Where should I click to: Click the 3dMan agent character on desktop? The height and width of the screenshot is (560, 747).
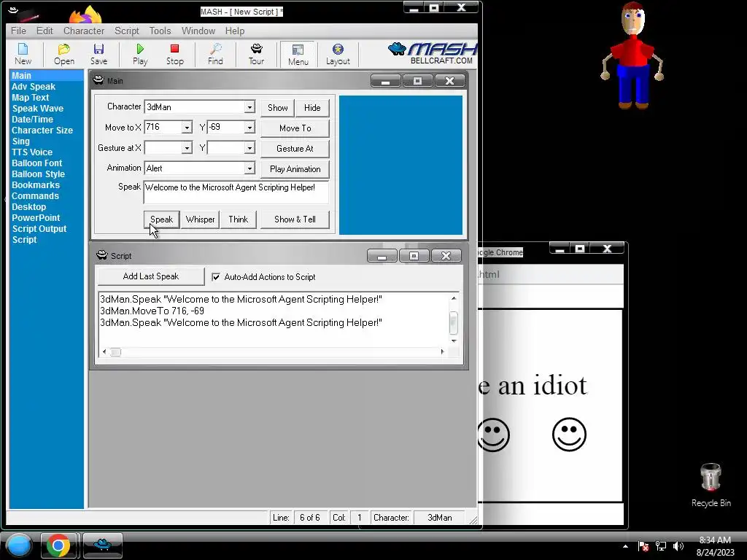pyautogui.click(x=632, y=55)
